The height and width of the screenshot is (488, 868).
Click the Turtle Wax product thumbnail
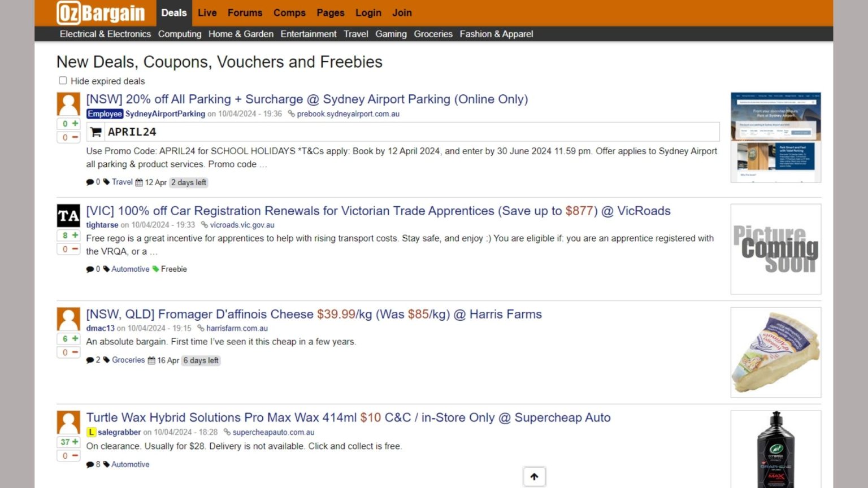(x=775, y=449)
